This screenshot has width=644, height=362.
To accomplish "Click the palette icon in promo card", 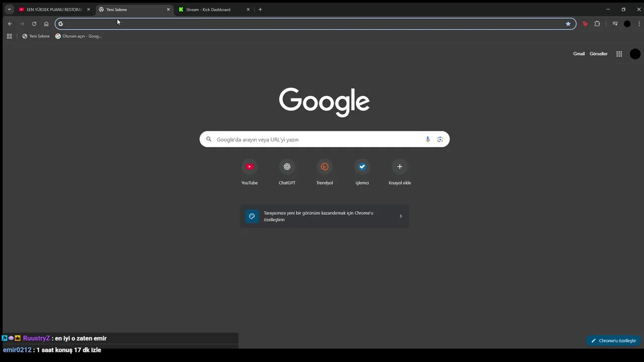I will point(252,216).
